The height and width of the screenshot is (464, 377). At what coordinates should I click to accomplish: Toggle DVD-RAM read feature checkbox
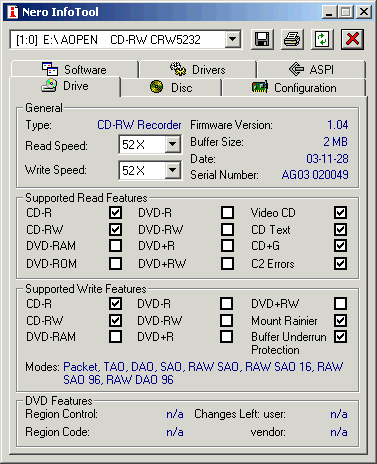tap(115, 246)
